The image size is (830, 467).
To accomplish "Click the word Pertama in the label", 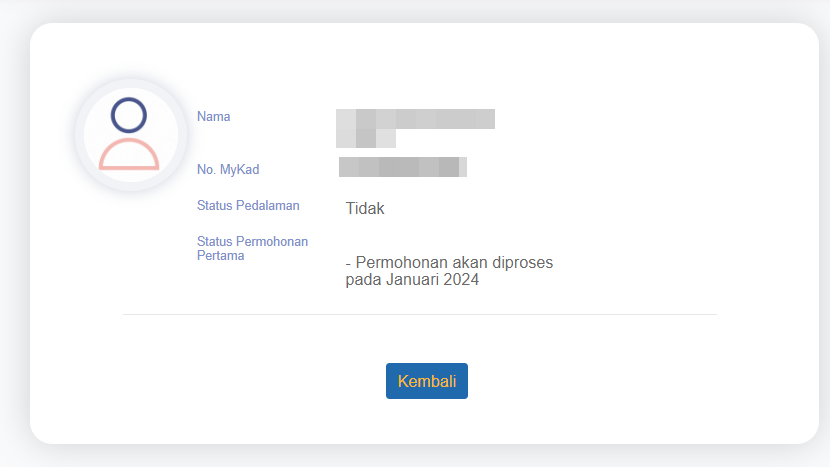I will coord(221,255).
